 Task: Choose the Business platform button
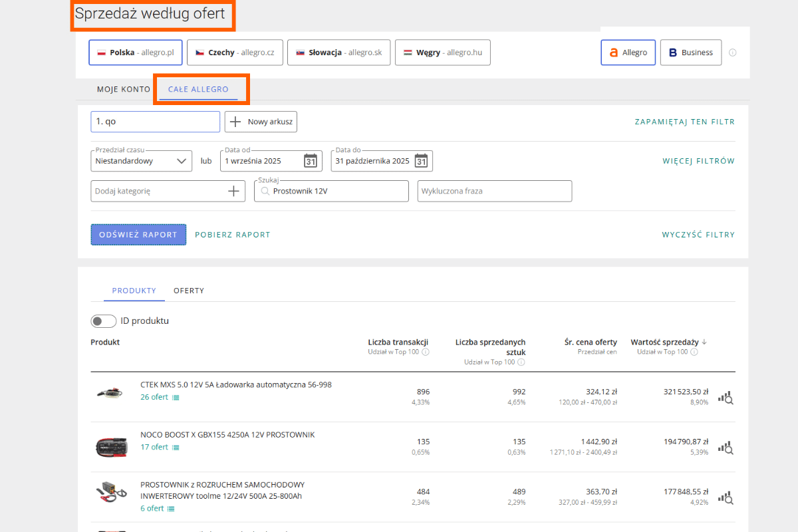691,53
